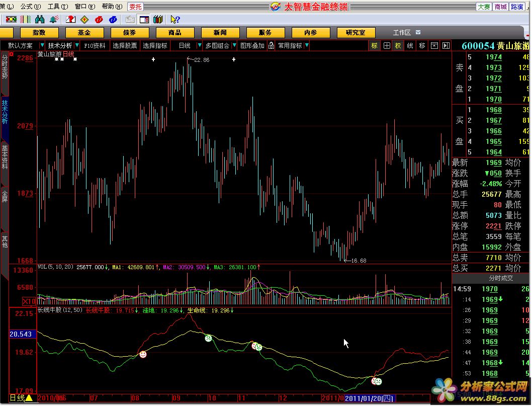Click the yellow triangle next to 日线 at bottom
The width and height of the screenshot is (532, 406).
click(x=29, y=398)
